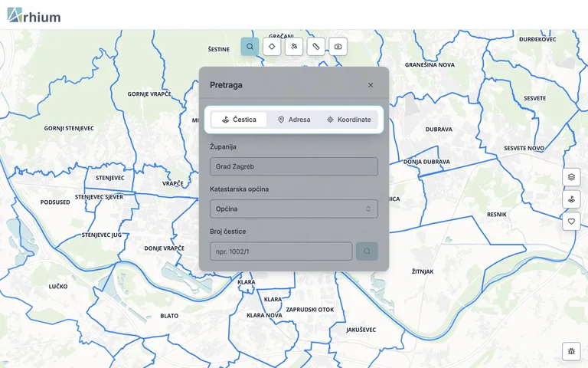Screen dimensions: 588x368
Task: Select the diamond locate tool button
Action: [272, 47]
